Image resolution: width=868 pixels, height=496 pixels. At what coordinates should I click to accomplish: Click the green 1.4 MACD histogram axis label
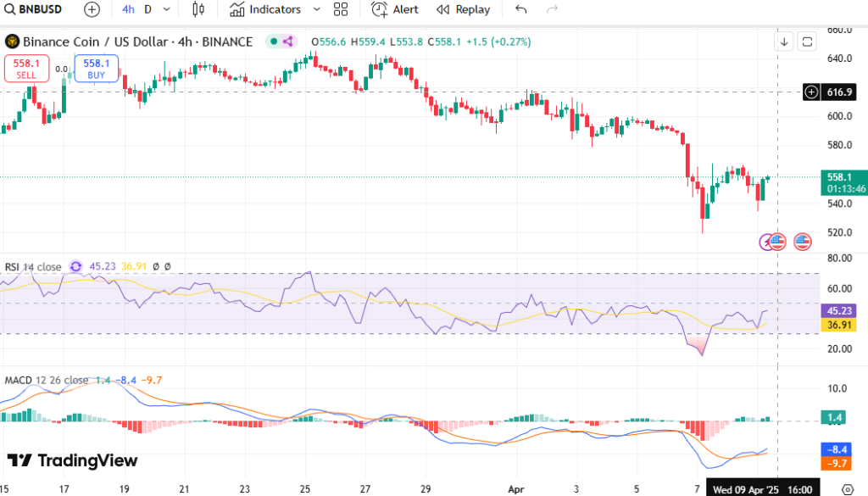click(x=834, y=417)
